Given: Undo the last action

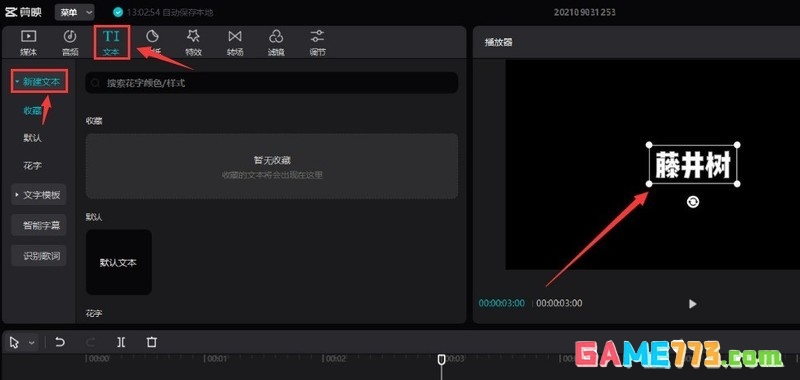Looking at the screenshot, I should click(x=60, y=342).
